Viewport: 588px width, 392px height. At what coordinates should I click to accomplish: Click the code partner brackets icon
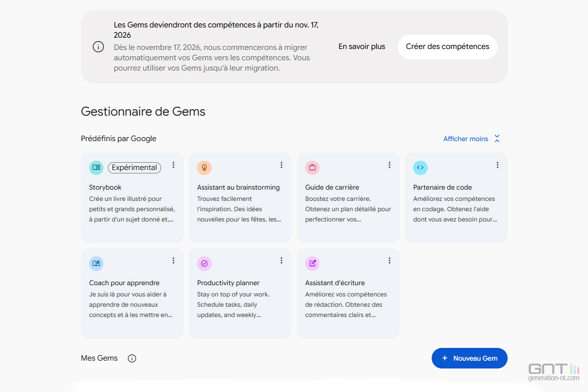[420, 168]
